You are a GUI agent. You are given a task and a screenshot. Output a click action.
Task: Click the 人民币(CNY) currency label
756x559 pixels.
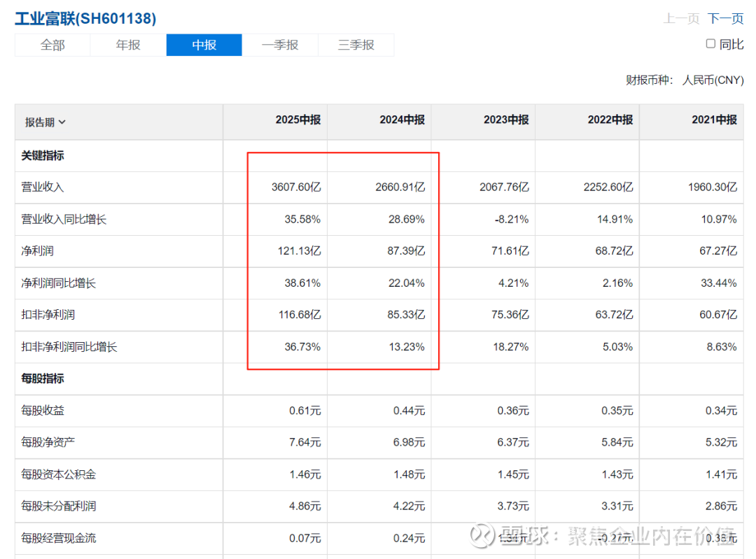point(713,80)
